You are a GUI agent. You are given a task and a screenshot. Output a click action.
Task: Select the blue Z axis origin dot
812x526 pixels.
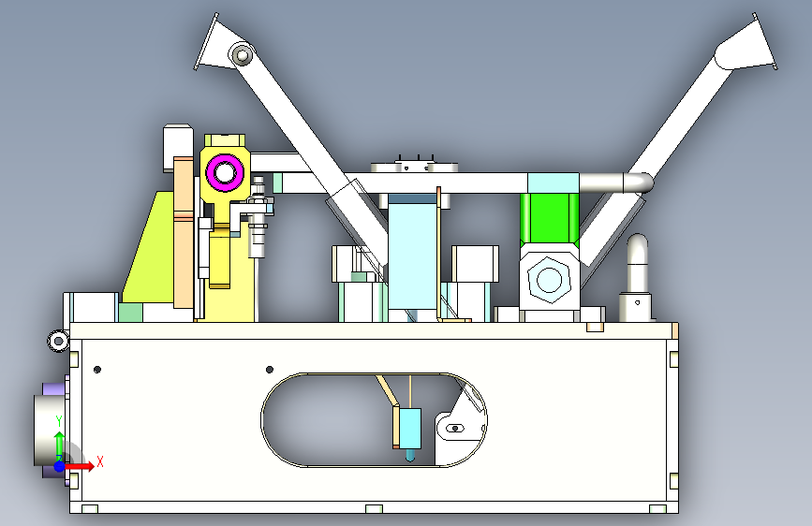point(59,466)
